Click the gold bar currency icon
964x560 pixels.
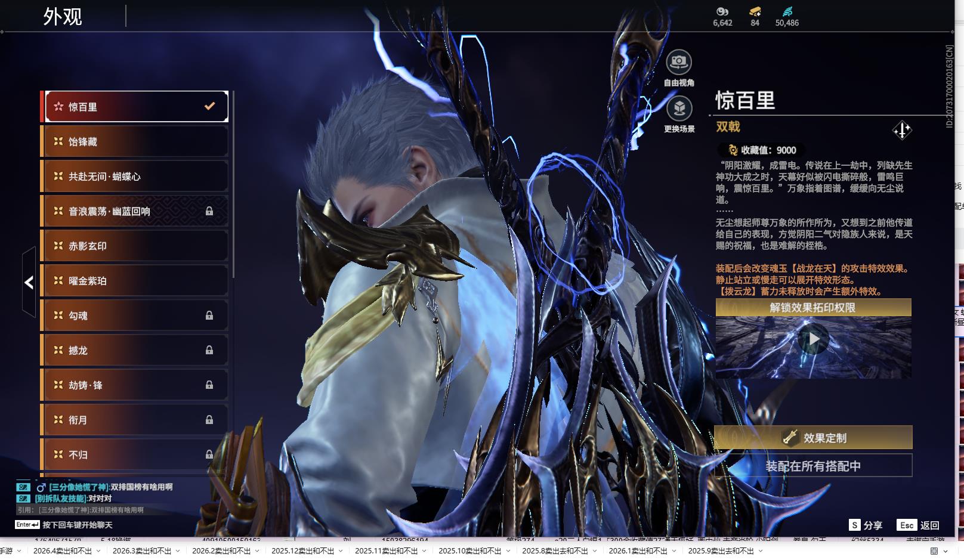(x=755, y=11)
